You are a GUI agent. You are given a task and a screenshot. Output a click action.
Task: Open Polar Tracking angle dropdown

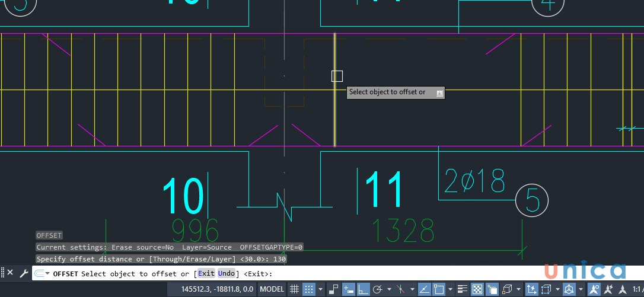point(388,289)
